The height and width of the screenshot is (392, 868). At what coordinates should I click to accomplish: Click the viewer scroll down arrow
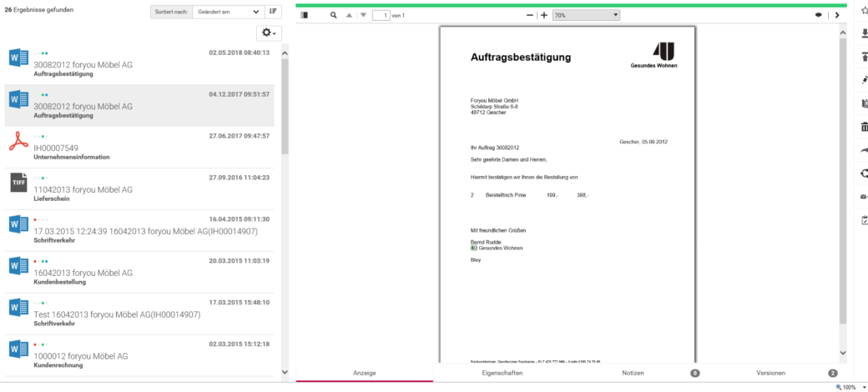click(843, 352)
